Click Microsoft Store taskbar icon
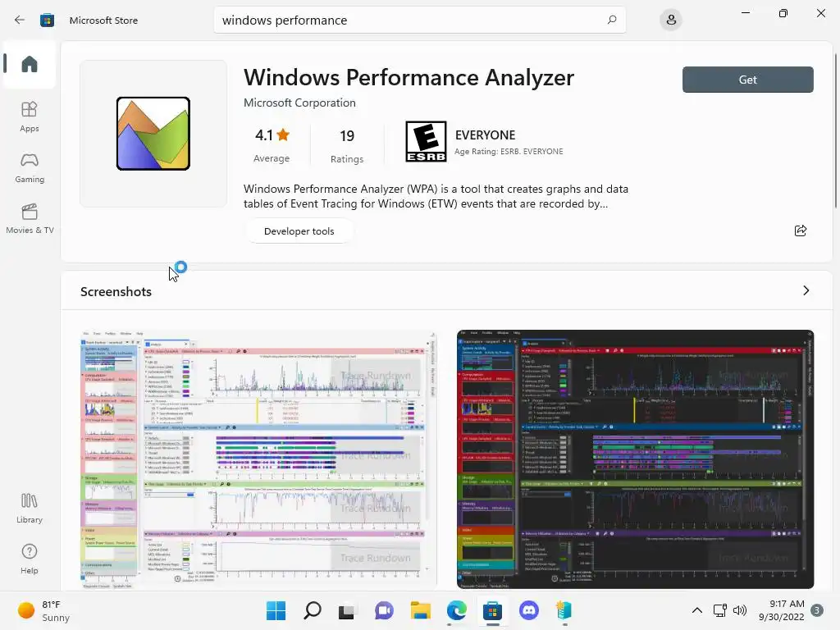The image size is (840, 630). [492, 610]
